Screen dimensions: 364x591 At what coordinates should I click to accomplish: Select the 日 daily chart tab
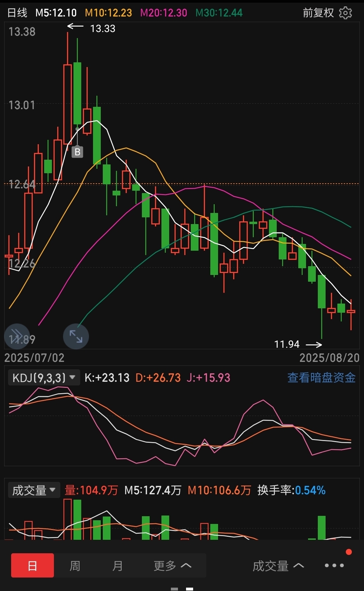click(x=32, y=565)
